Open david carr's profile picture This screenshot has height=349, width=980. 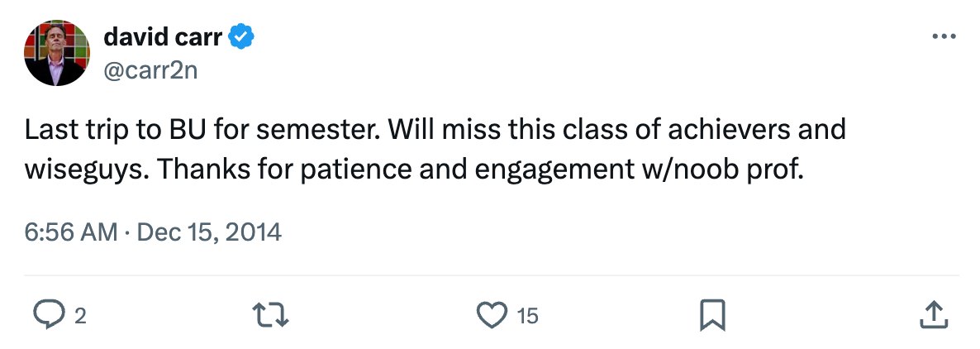[56, 54]
